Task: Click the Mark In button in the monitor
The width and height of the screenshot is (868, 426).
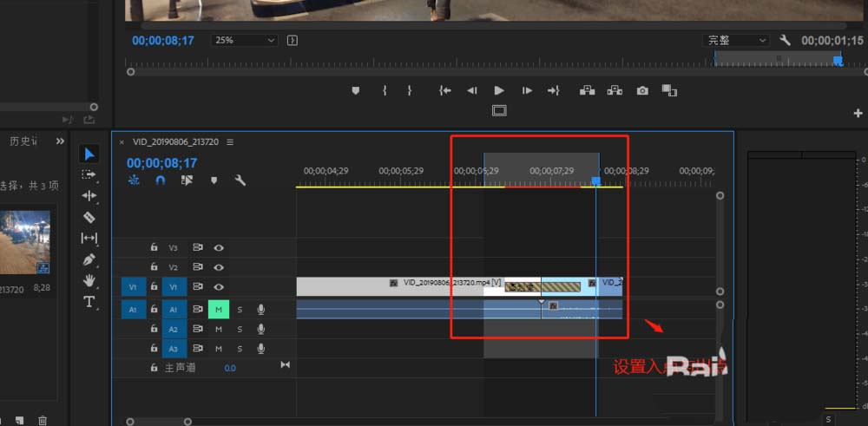Action: point(385,90)
